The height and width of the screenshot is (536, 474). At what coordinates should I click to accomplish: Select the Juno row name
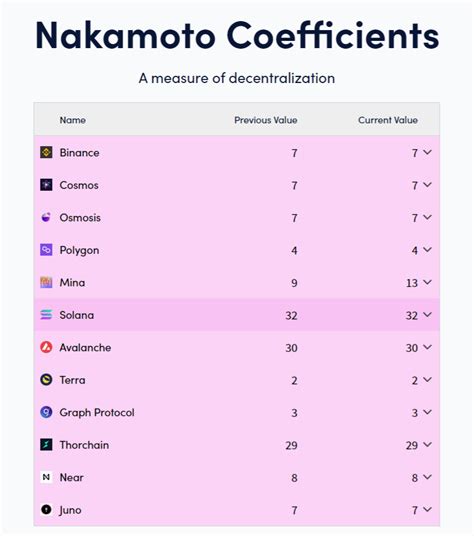(70, 510)
